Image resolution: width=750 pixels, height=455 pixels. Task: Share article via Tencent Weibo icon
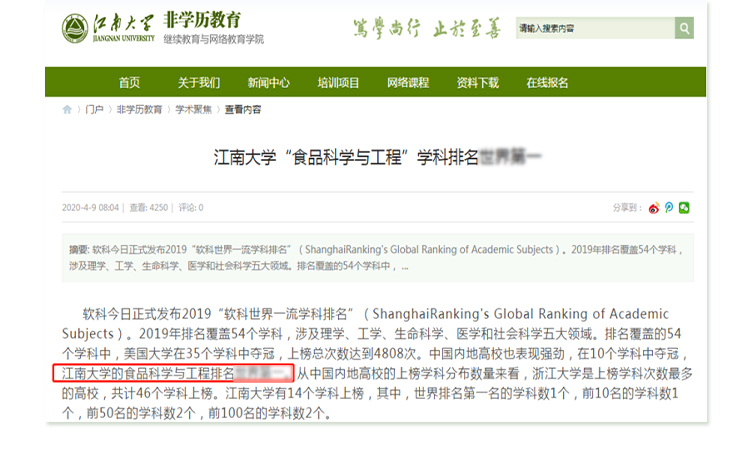tap(669, 208)
